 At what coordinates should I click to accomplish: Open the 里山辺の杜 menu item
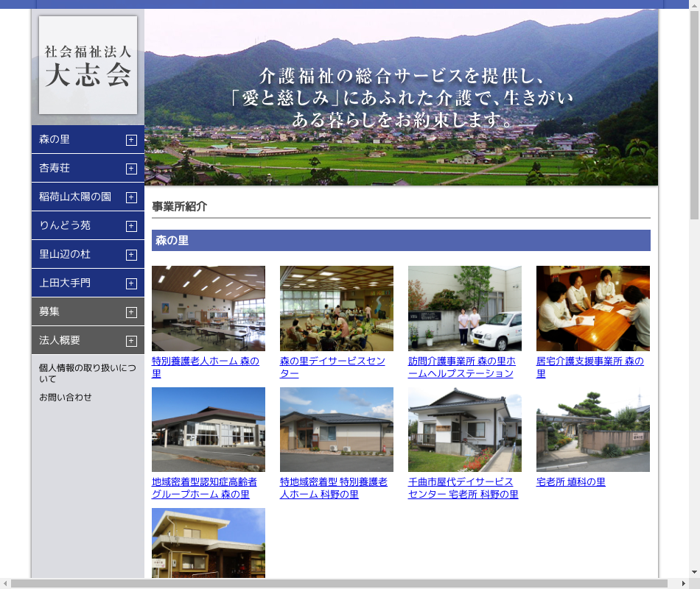(x=65, y=254)
